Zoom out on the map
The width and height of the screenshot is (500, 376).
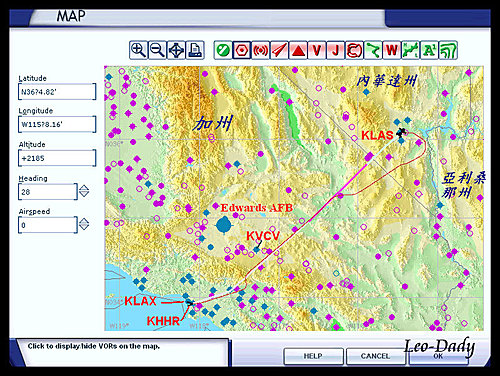pyautogui.click(x=157, y=51)
